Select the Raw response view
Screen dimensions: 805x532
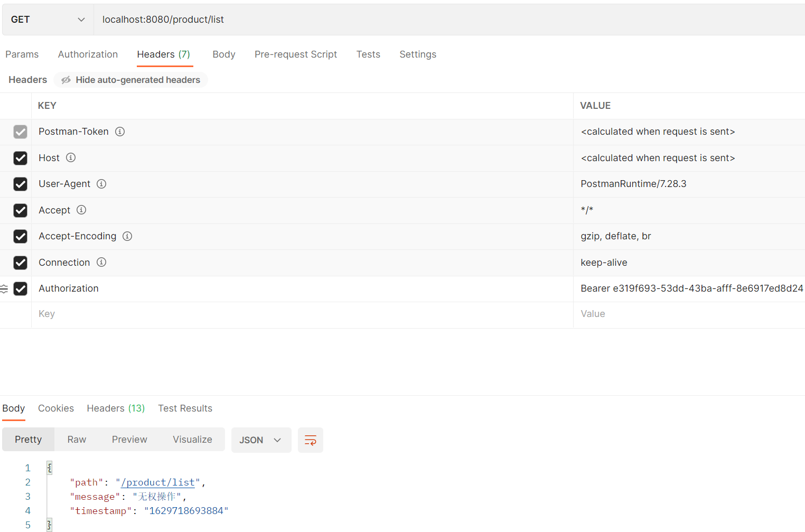[x=77, y=440]
